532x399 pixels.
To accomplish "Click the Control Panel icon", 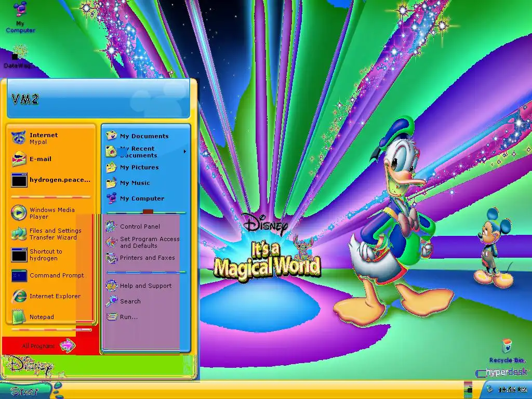I will pyautogui.click(x=111, y=227).
